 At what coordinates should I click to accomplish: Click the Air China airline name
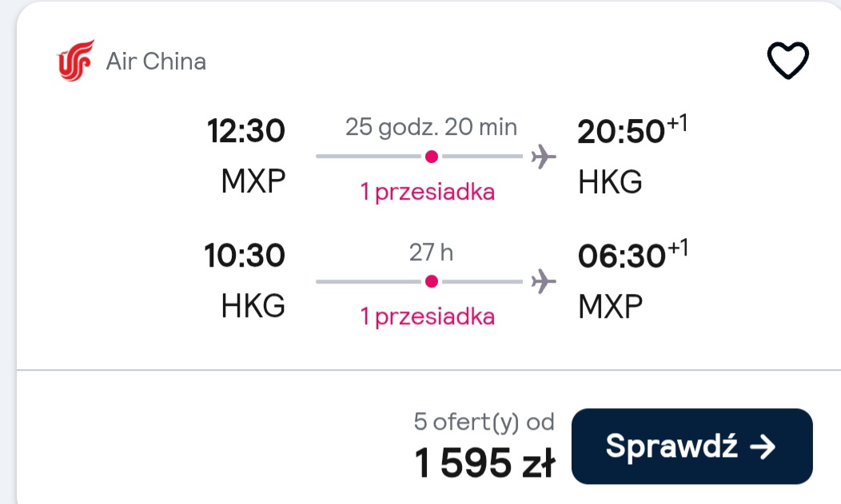point(156,62)
